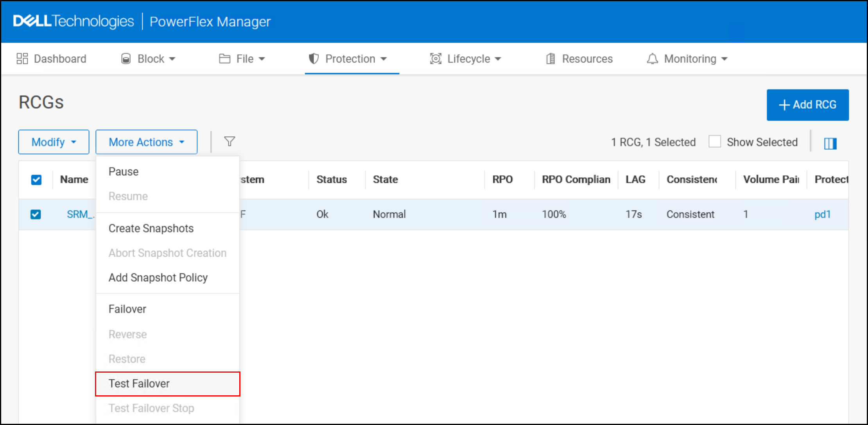Click the Consistency column header
The height and width of the screenshot is (425, 868).
[x=692, y=179]
